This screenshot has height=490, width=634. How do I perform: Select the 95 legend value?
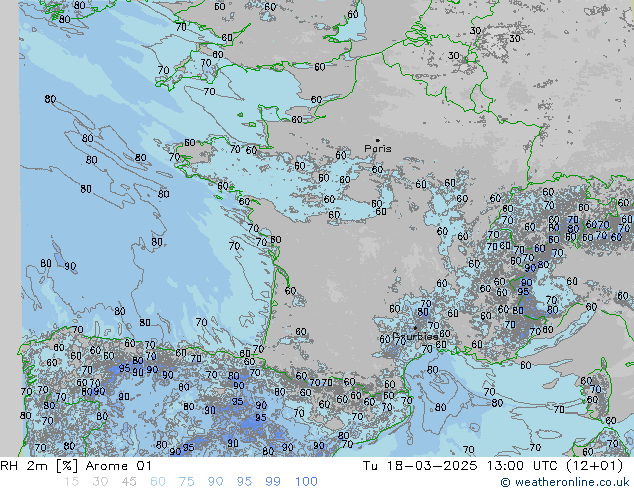point(244,482)
